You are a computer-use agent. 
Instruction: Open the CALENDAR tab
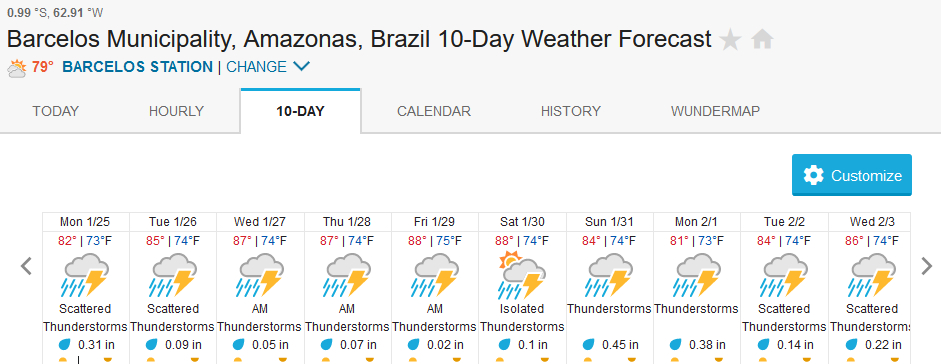434,111
